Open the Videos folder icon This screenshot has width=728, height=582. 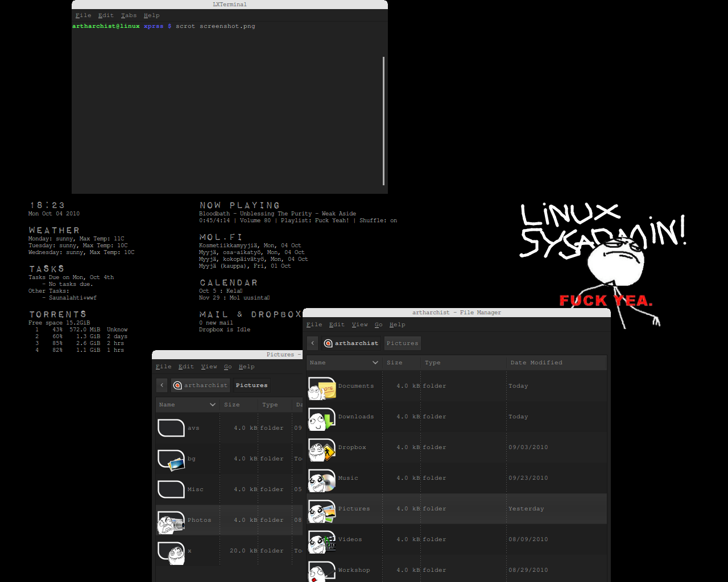click(x=322, y=542)
